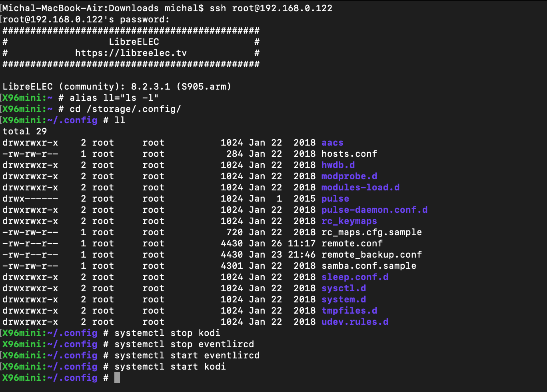Select the pulse directory name

coord(335,199)
